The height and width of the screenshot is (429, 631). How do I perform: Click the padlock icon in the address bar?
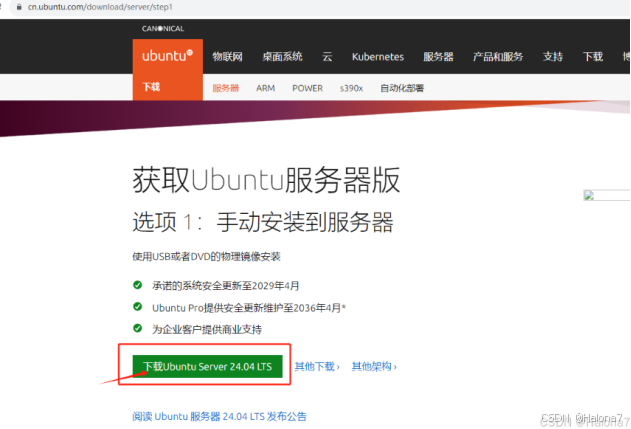[x=19, y=7]
